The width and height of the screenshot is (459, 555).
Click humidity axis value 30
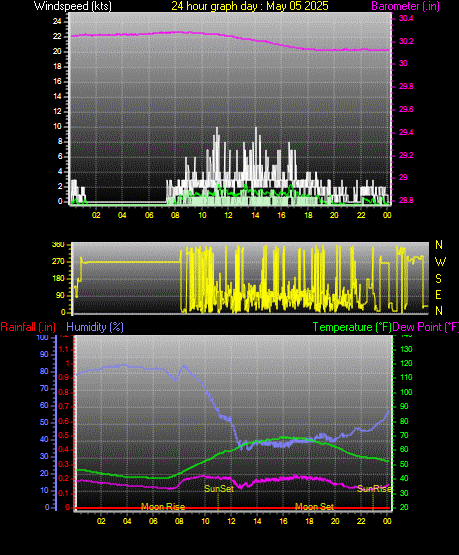click(44, 456)
